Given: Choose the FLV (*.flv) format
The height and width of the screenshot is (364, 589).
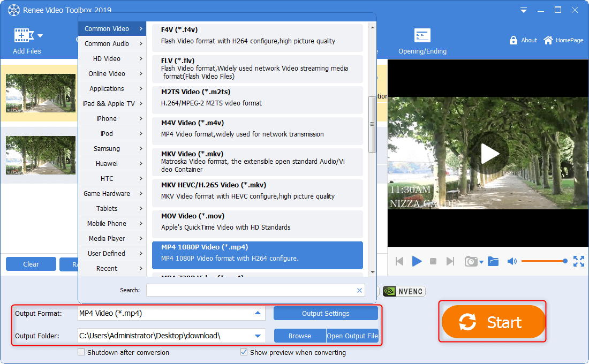Looking at the screenshot, I should point(258,69).
